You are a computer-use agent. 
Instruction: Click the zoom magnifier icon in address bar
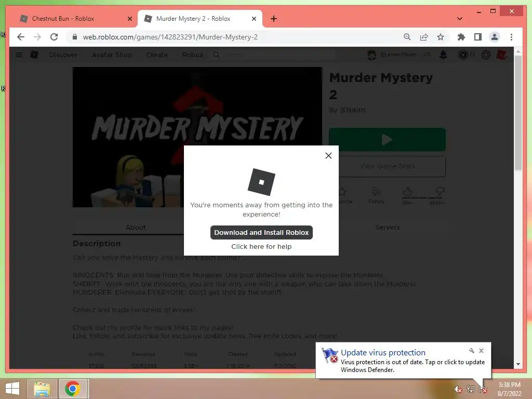[407, 37]
